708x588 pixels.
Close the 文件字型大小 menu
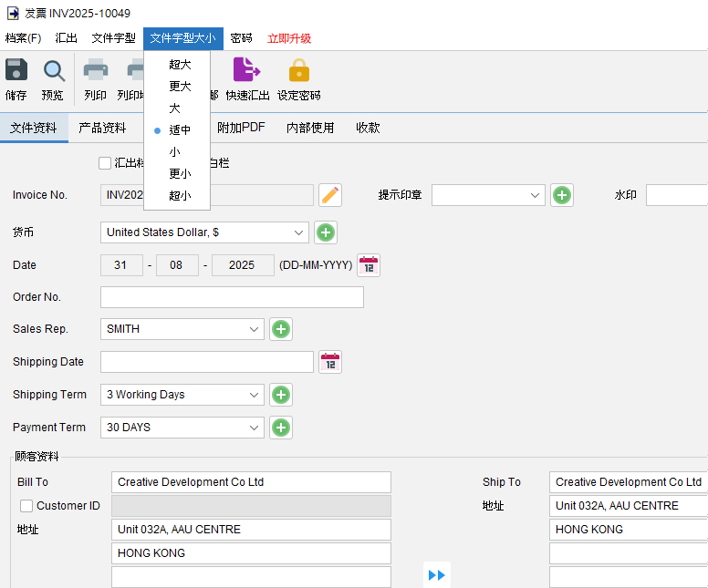182,38
